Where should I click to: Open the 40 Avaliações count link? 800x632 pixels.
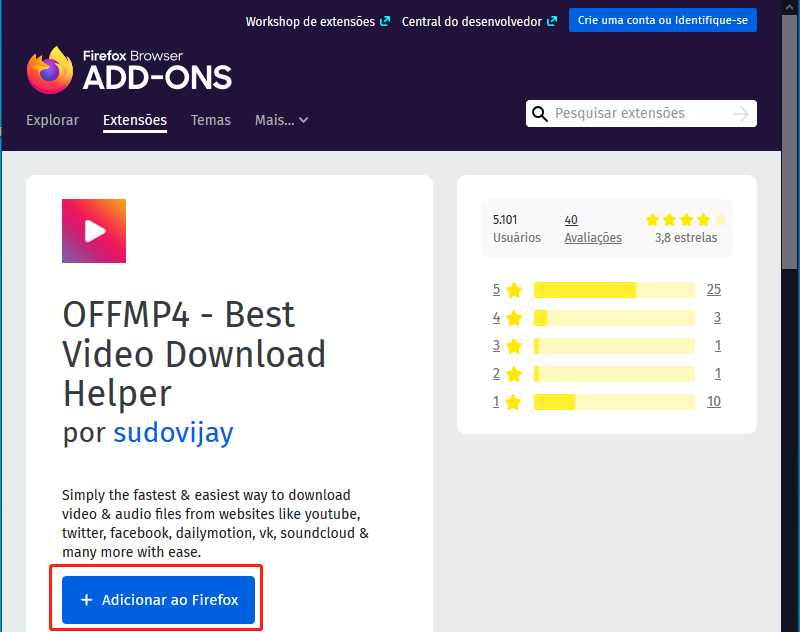coord(571,220)
